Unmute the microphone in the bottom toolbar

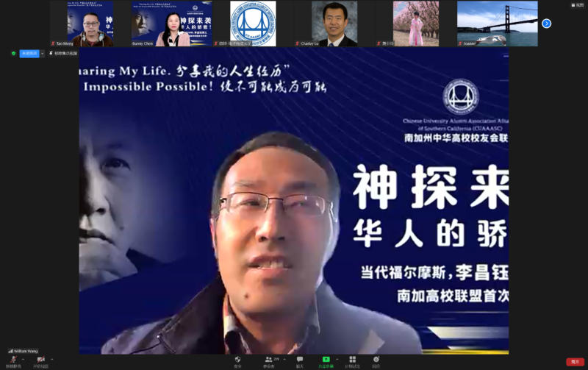coord(12,360)
